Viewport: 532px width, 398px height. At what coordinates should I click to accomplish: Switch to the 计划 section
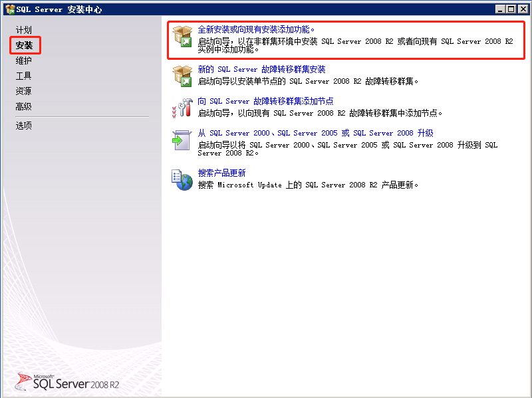pyautogui.click(x=23, y=29)
